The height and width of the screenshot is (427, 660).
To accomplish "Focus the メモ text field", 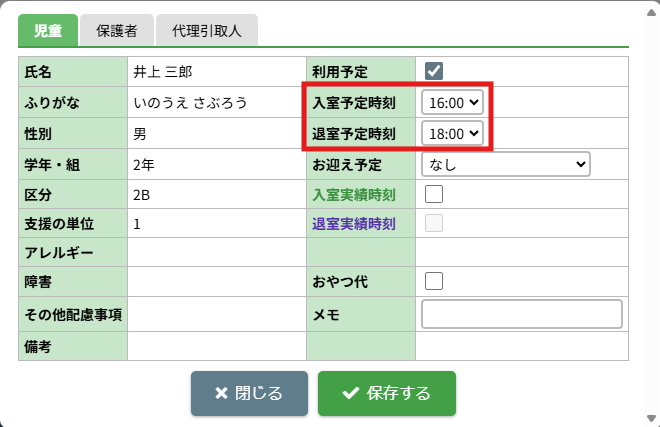I will (522, 314).
